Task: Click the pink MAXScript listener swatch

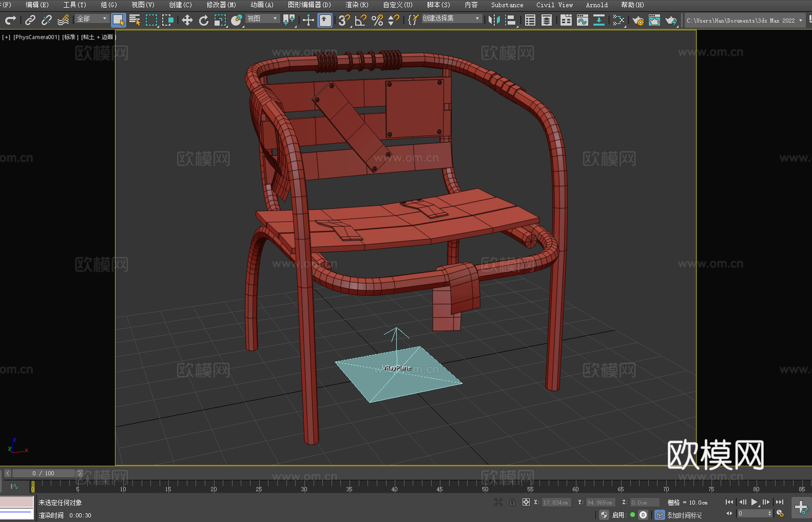Action: pos(17,502)
